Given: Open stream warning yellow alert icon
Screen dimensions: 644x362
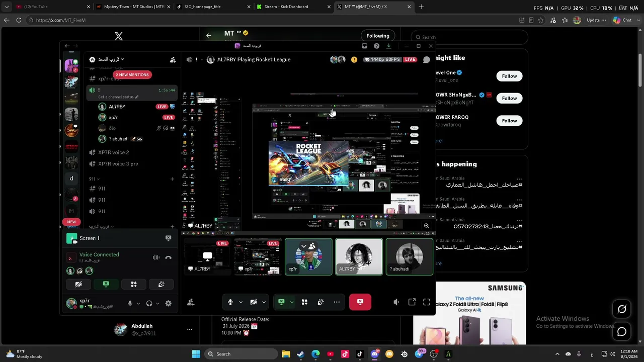Looking at the screenshot, I should [354, 59].
